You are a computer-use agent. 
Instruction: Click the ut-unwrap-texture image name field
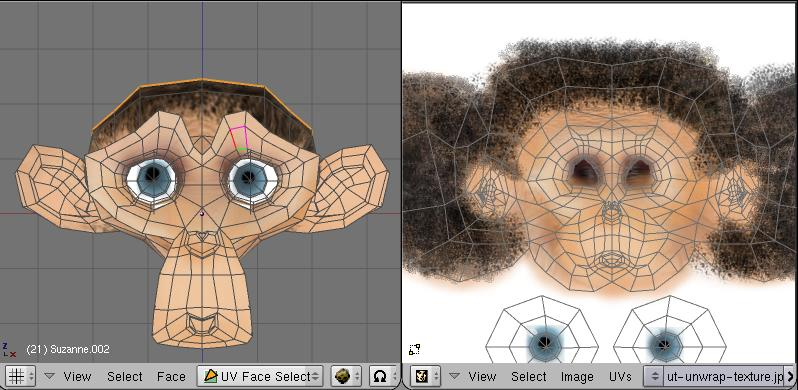pos(724,376)
